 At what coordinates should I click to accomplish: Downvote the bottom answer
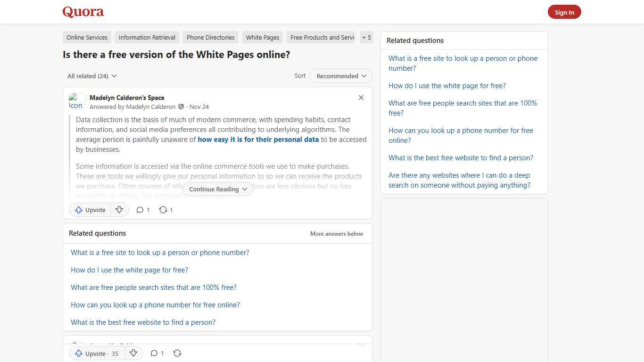coord(133,354)
